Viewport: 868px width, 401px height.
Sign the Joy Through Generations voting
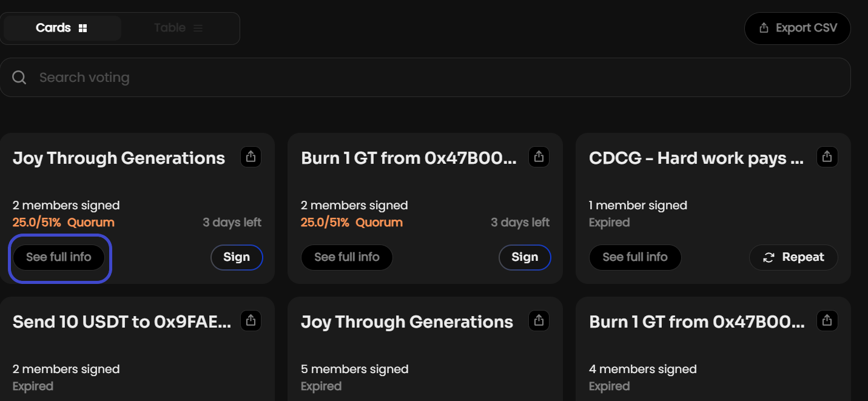[237, 257]
